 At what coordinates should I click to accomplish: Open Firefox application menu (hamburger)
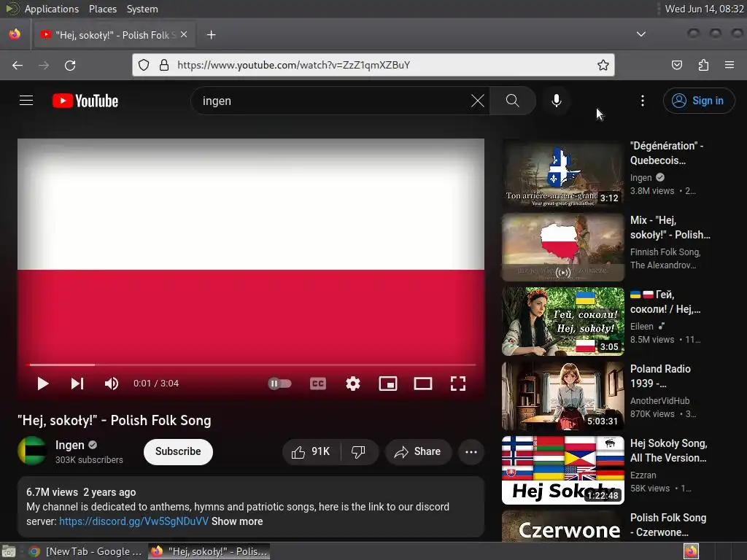click(x=729, y=65)
